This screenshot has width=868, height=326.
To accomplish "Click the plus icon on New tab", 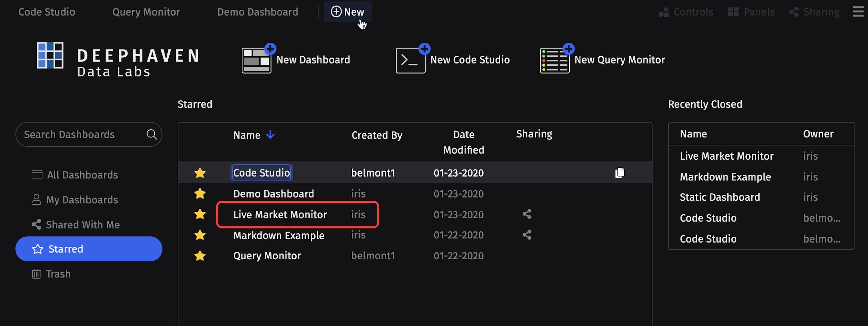I will click(x=336, y=11).
